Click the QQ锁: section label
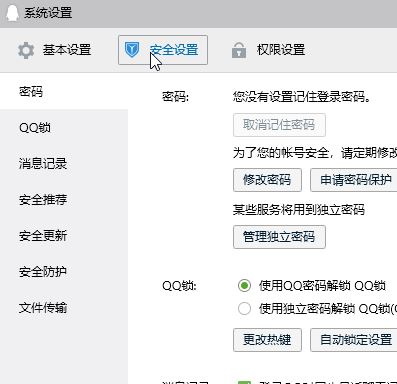The image size is (397, 384). coord(179,286)
